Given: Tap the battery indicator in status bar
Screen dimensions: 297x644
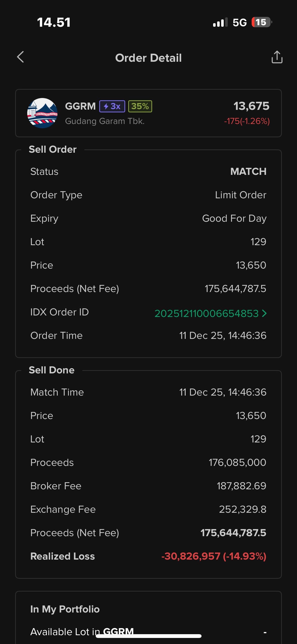Looking at the screenshot, I should coord(261,22).
